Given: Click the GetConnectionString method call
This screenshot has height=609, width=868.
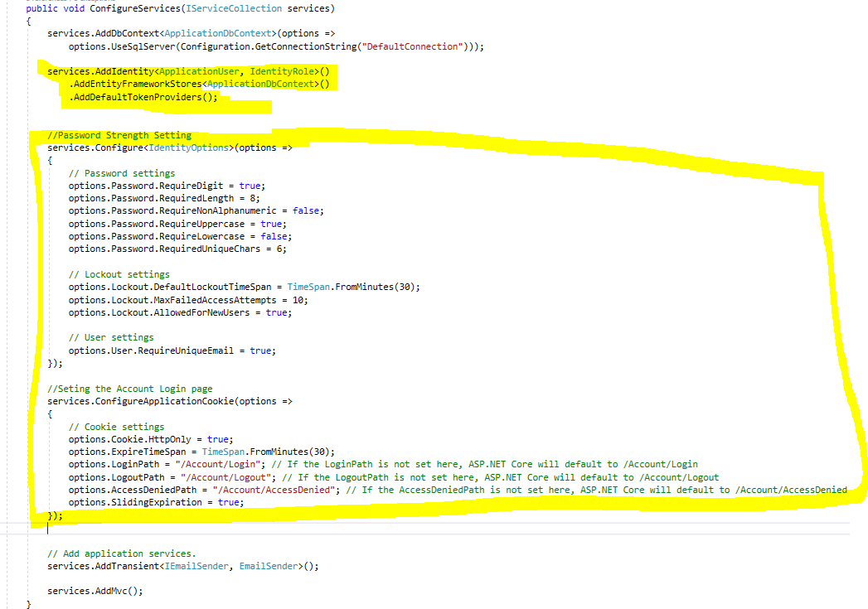Looking at the screenshot, I should point(306,46).
